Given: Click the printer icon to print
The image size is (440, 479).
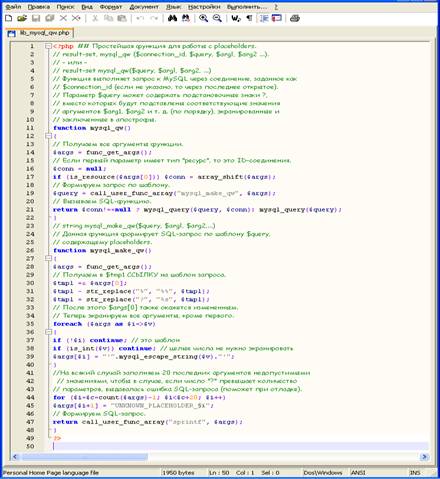Looking at the screenshot, I should click(x=295, y=18).
